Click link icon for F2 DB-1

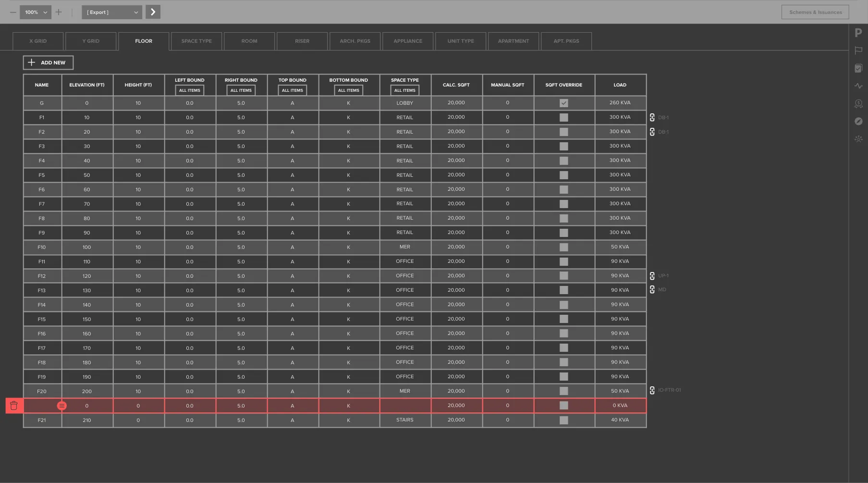point(652,132)
